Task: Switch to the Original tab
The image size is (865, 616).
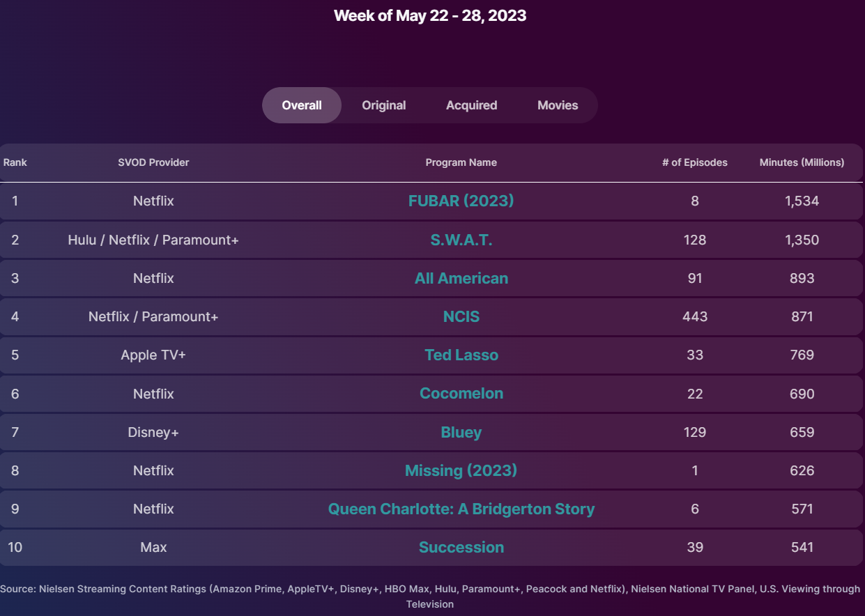Action: pos(383,105)
